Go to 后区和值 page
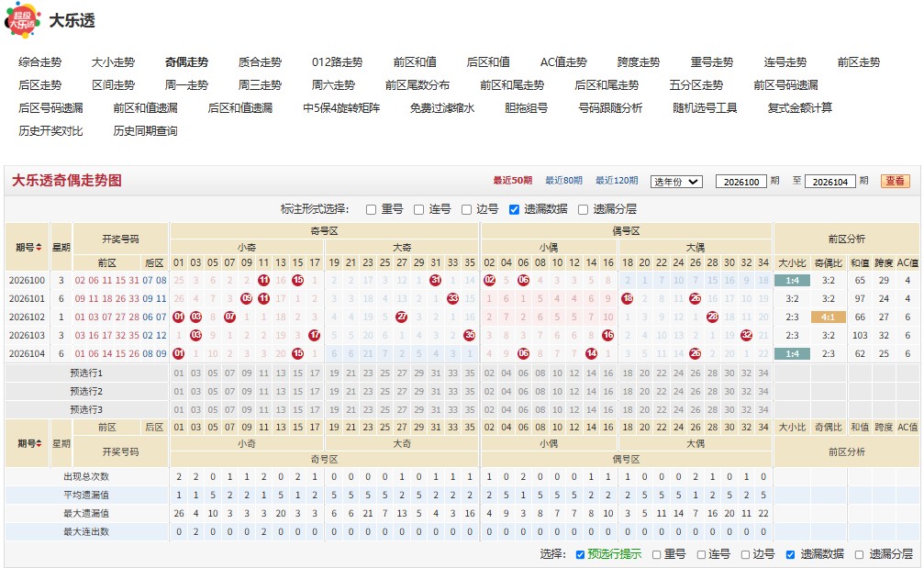Screen dimensions: 924x568 click(488, 61)
